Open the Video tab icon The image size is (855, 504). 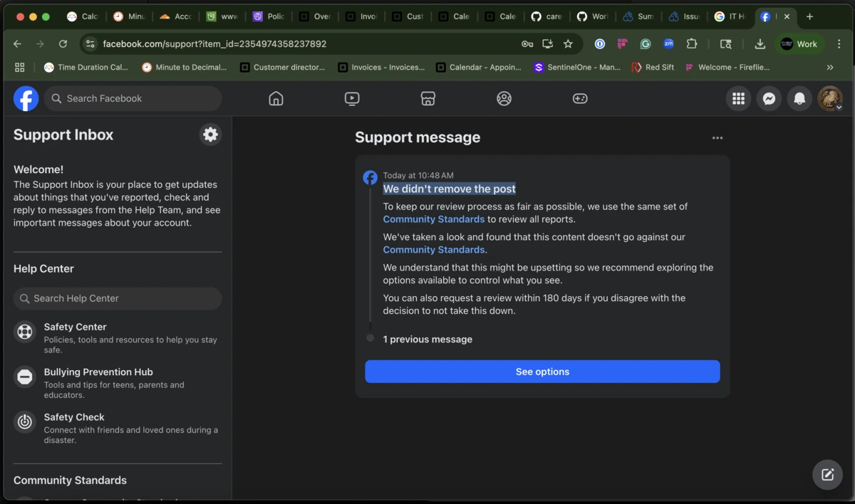352,99
